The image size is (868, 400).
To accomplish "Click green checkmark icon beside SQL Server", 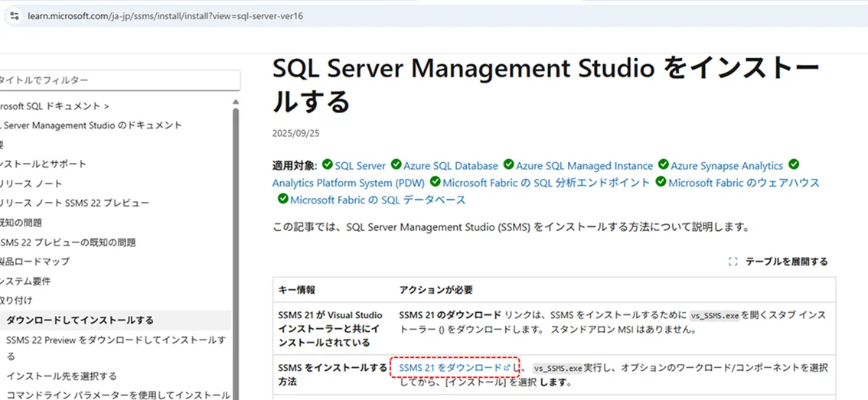I will (328, 165).
